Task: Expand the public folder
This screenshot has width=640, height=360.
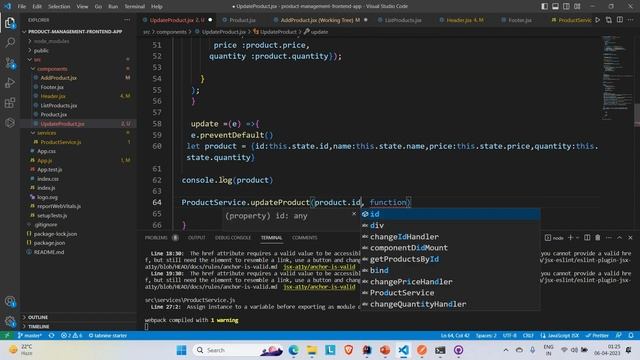Action: coord(41,51)
